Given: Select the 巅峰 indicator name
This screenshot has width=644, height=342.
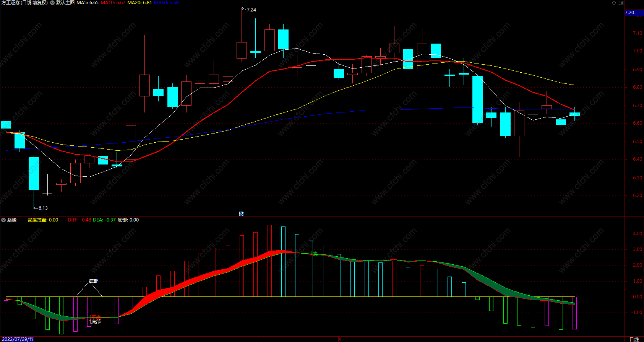Looking at the screenshot, I should [x=12, y=220].
